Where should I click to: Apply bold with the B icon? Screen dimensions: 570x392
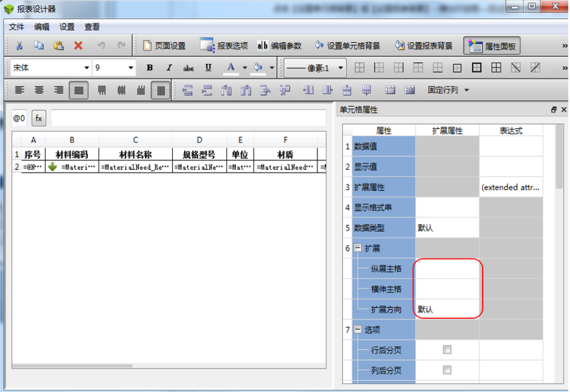149,68
